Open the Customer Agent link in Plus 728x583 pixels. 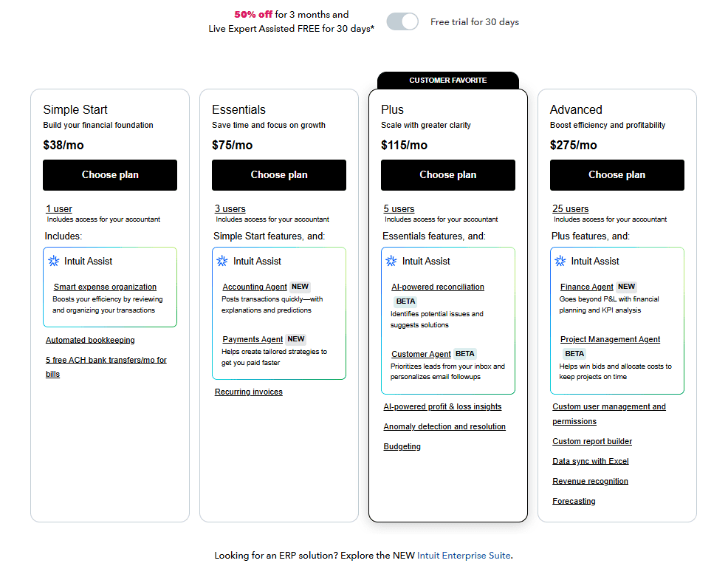[x=421, y=354]
